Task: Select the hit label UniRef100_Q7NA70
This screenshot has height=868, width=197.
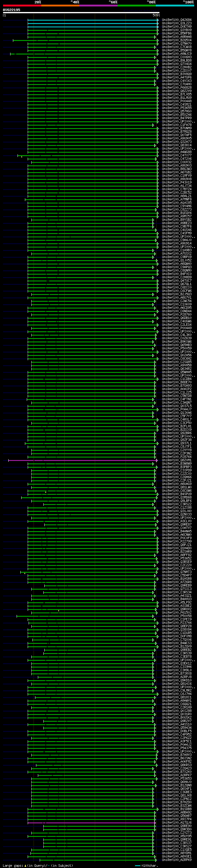Action: (177, 43)
